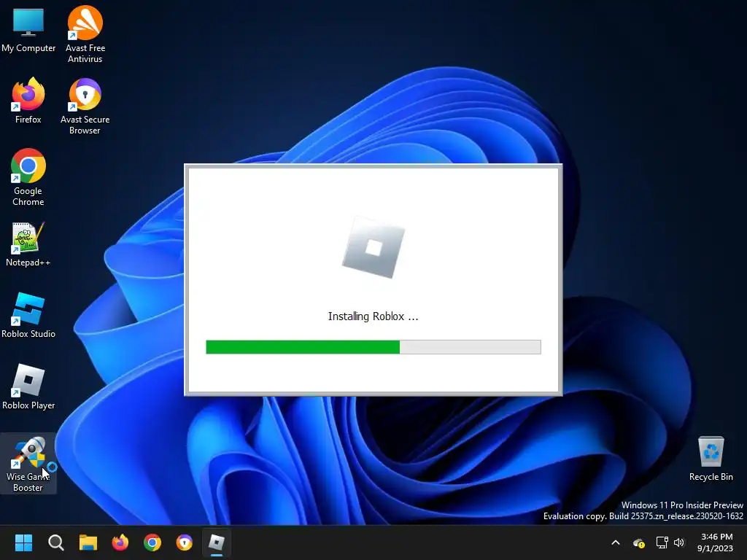The height and width of the screenshot is (560, 747).
Task: Open the clock showing 3:46 PM
Action: click(x=716, y=542)
